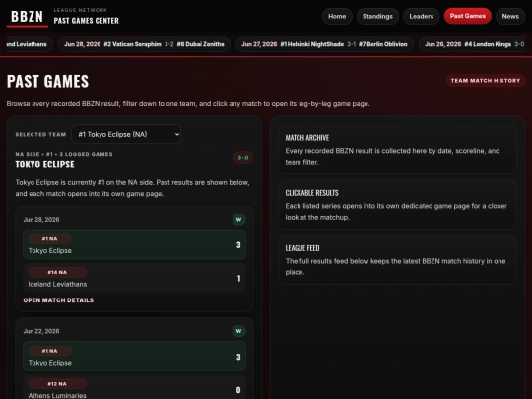Click Team Match History badge
This screenshot has width=532, height=399.
point(486,81)
